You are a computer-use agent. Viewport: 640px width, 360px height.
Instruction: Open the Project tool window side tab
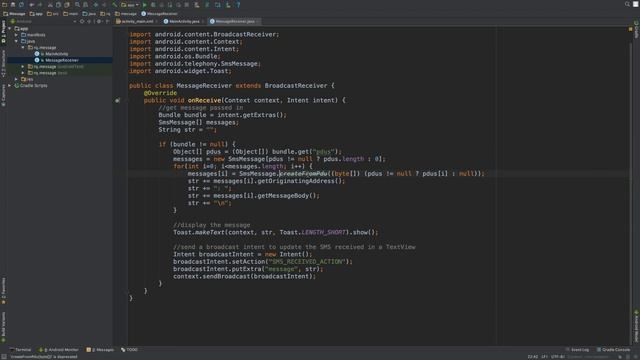point(3,32)
